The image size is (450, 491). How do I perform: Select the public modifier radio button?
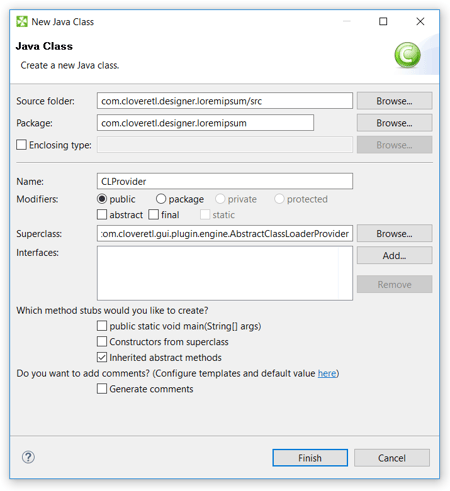coord(102,199)
